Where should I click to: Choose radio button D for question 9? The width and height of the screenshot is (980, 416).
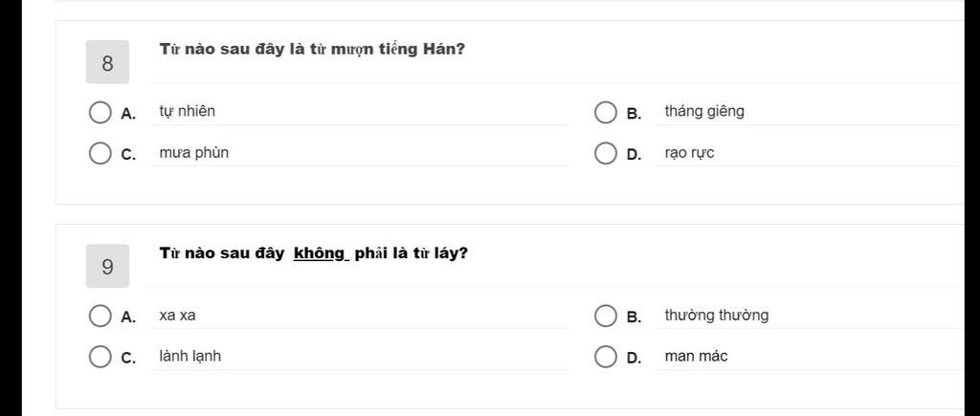pos(605,357)
